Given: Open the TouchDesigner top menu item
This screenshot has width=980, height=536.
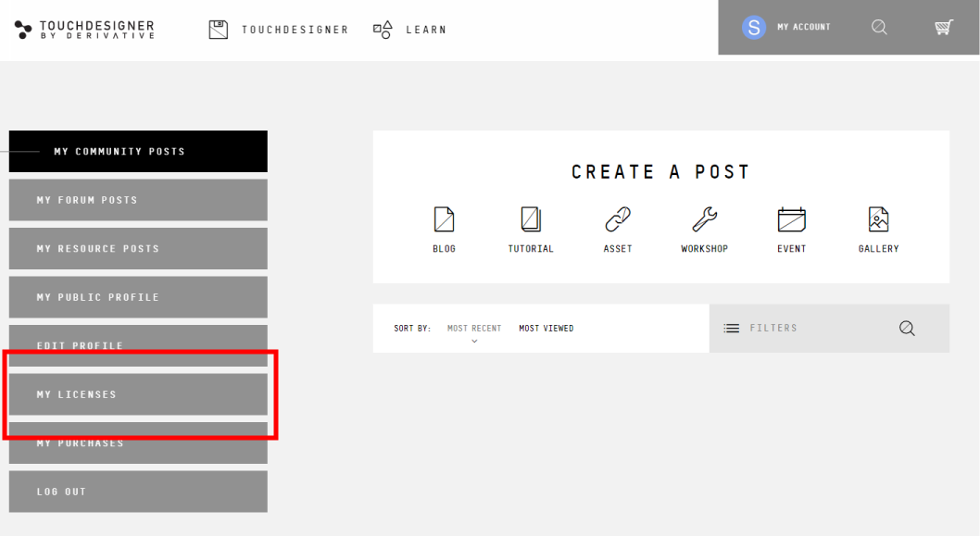Looking at the screenshot, I should [x=279, y=30].
